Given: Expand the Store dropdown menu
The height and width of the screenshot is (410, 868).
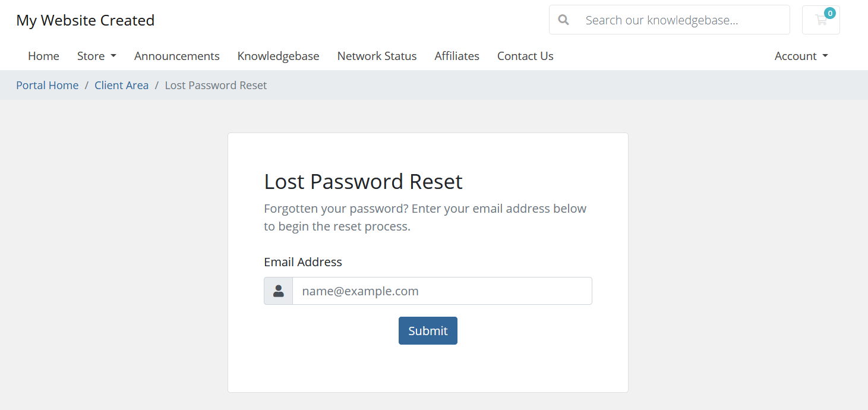Looking at the screenshot, I should (x=96, y=56).
